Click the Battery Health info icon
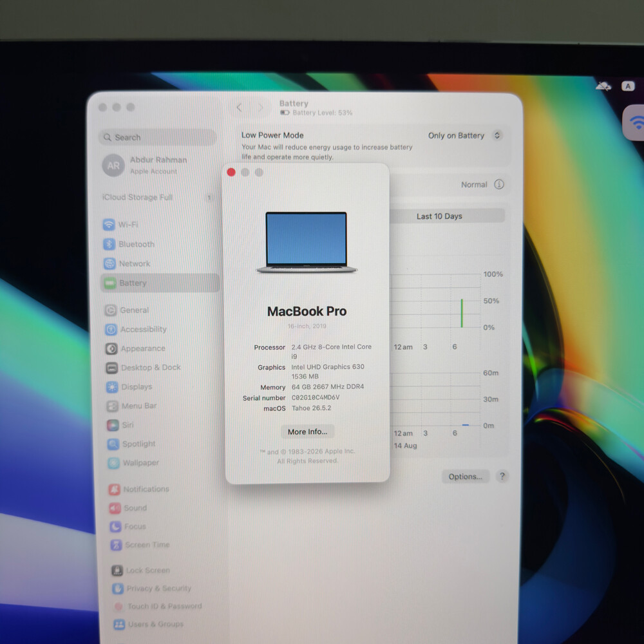Screen dimensions: 644x644 tap(499, 184)
